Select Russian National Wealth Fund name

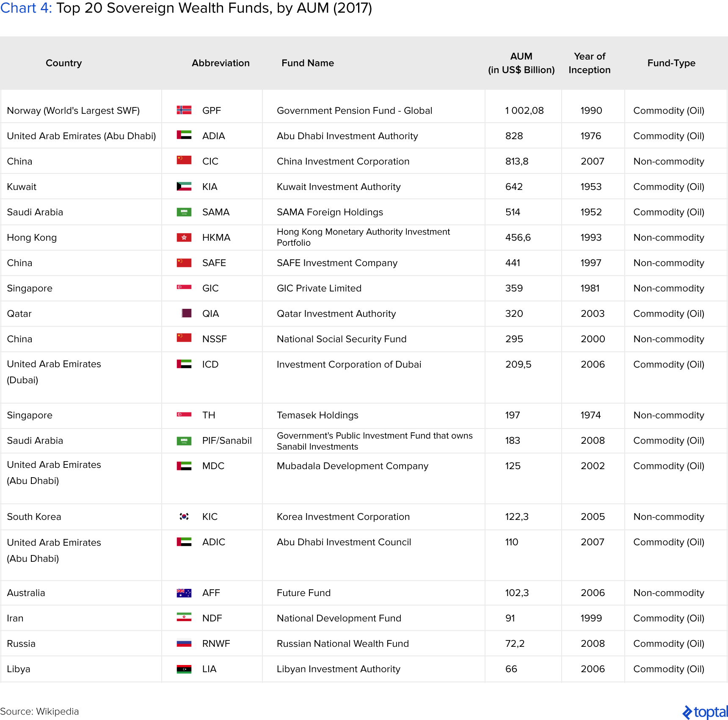coord(342,643)
